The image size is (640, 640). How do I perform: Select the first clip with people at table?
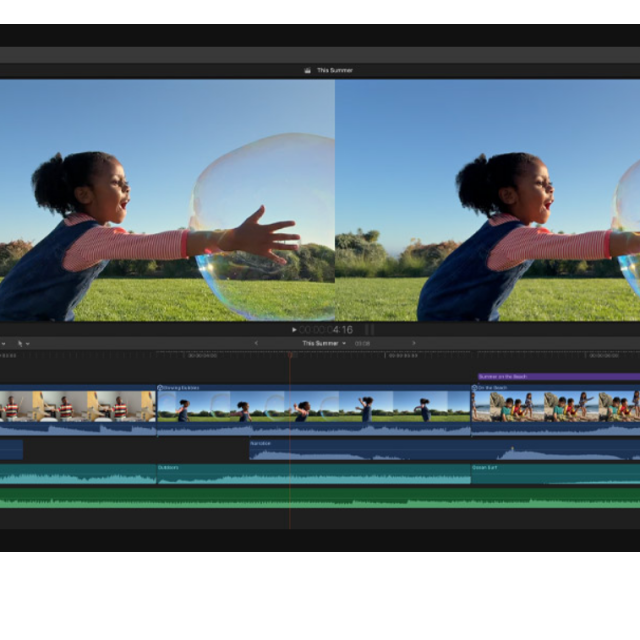pos(77,408)
